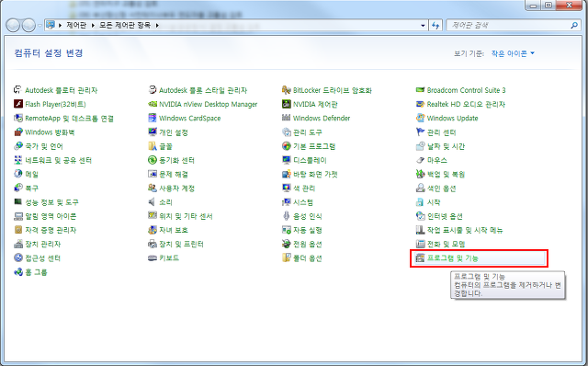Open 관리 도구 link

tap(308, 132)
